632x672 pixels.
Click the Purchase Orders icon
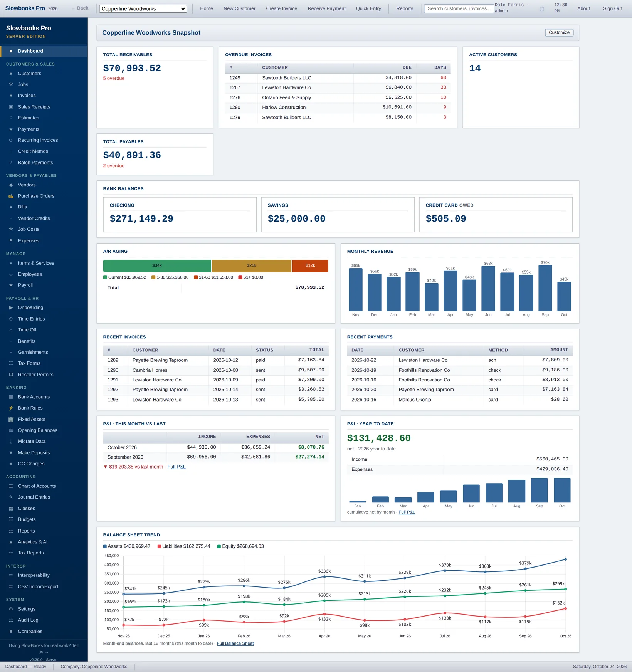(x=11, y=196)
